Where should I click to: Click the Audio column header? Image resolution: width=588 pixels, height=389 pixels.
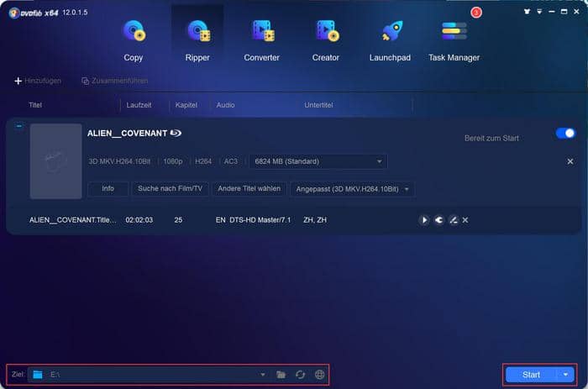point(225,105)
